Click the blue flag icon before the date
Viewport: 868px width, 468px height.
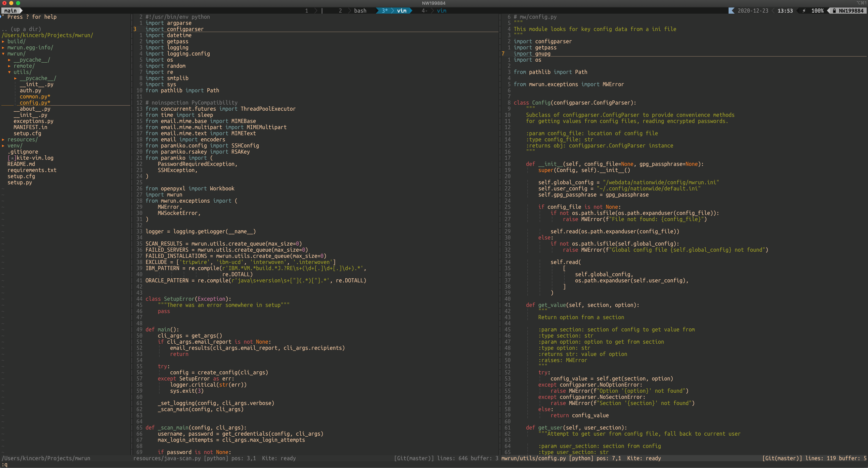pos(732,11)
